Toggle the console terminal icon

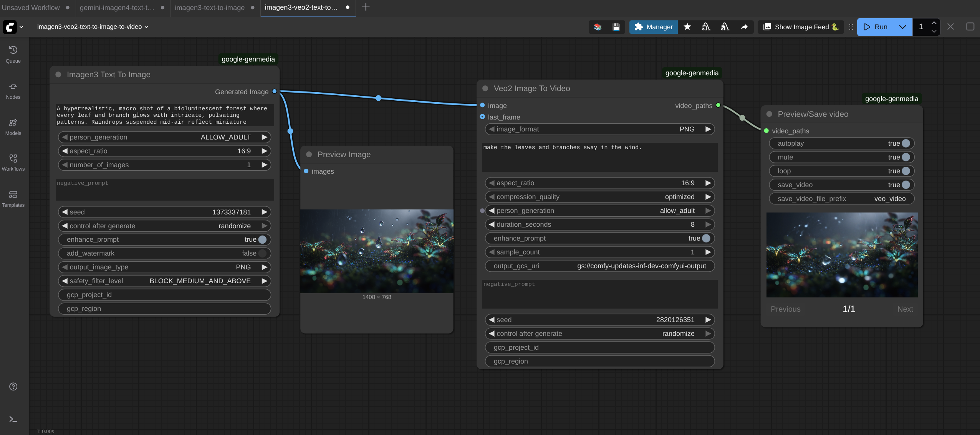tap(13, 419)
